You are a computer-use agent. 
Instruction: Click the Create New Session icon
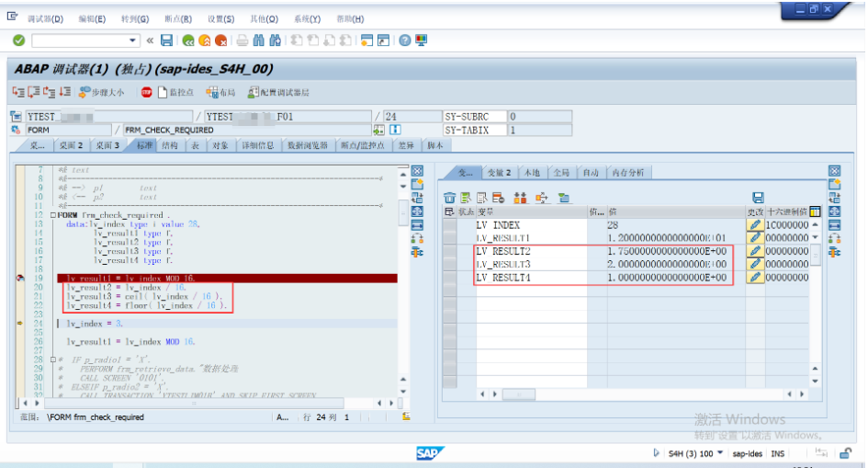coord(366,40)
